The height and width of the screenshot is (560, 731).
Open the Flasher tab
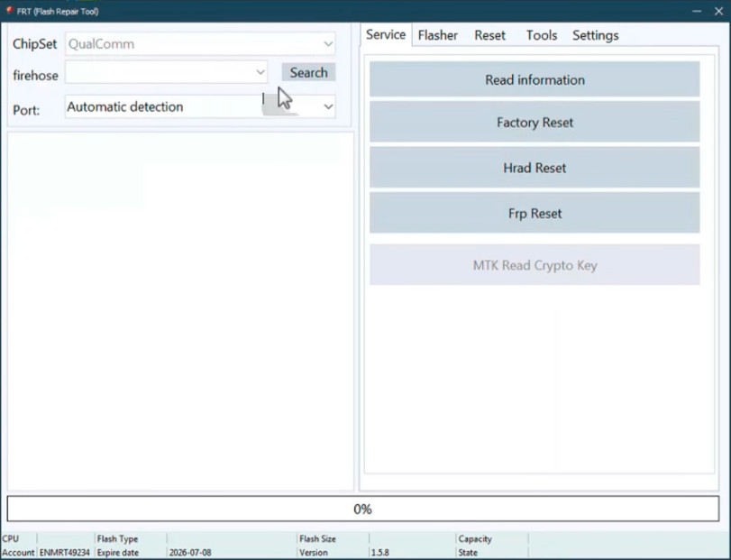click(x=438, y=35)
